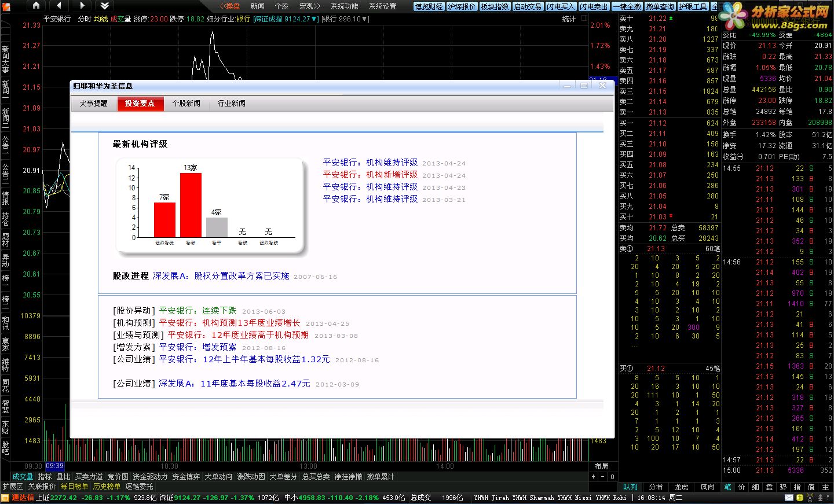Select the 大单动向 indicator tab
834x504 pixels.
pyautogui.click(x=218, y=477)
